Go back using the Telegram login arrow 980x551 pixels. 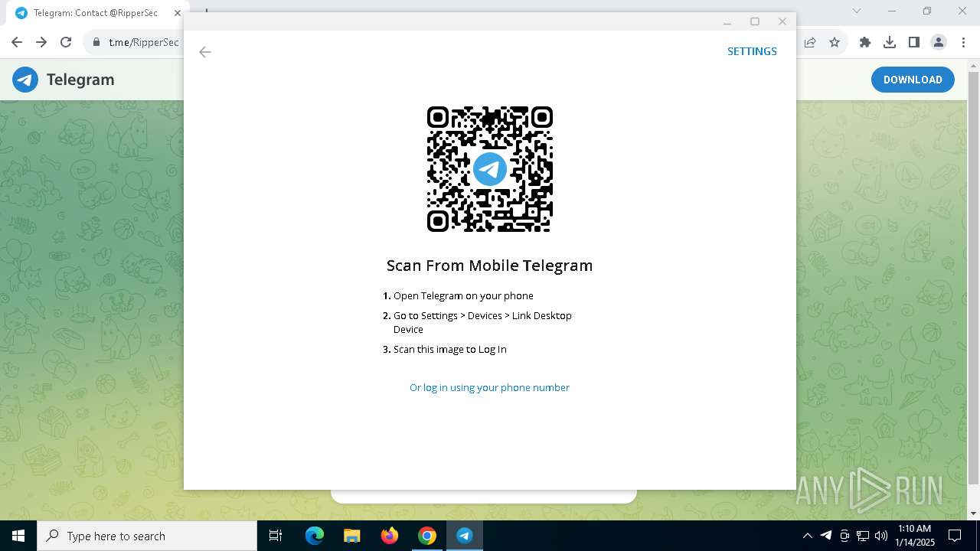(204, 52)
